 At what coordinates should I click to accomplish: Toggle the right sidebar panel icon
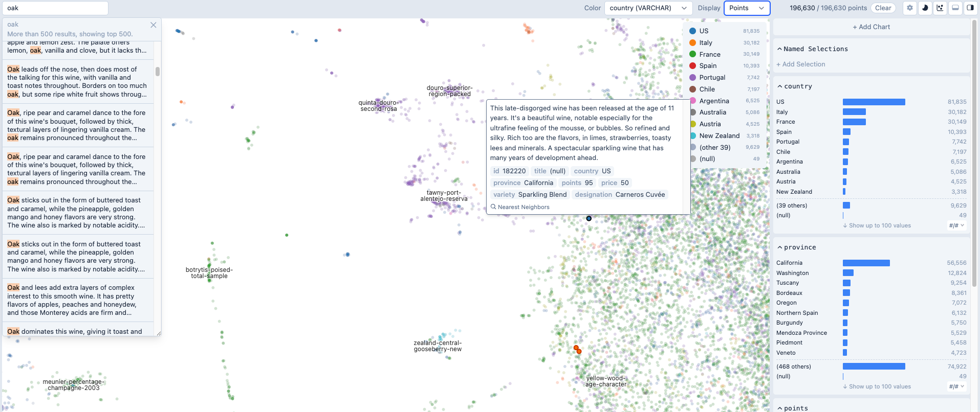pyautogui.click(x=970, y=8)
